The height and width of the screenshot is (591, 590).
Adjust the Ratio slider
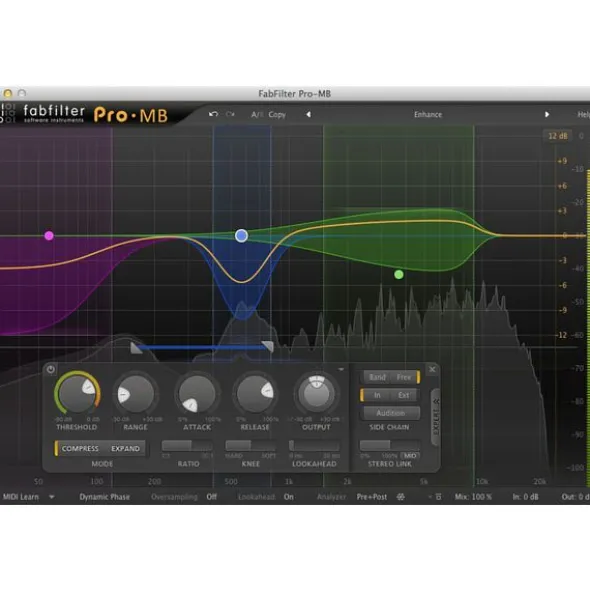(x=187, y=446)
